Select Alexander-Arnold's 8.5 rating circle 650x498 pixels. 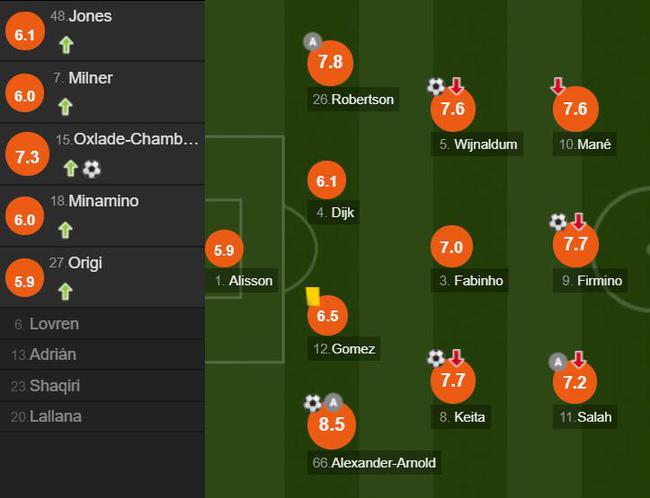pos(332,424)
